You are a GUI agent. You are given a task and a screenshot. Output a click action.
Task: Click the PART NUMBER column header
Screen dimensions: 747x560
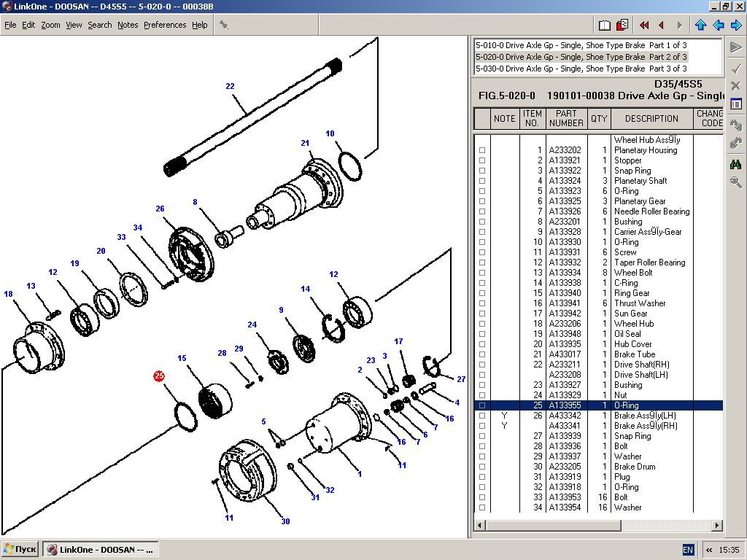(566, 118)
